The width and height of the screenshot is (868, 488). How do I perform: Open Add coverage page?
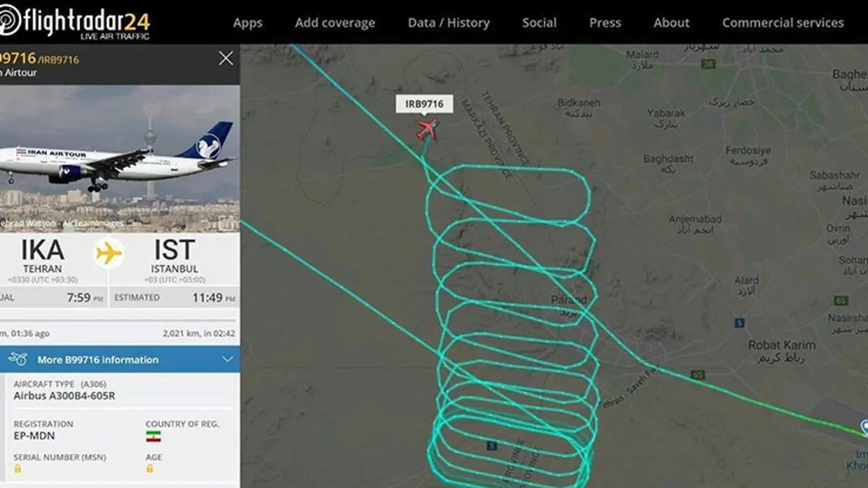[335, 22]
